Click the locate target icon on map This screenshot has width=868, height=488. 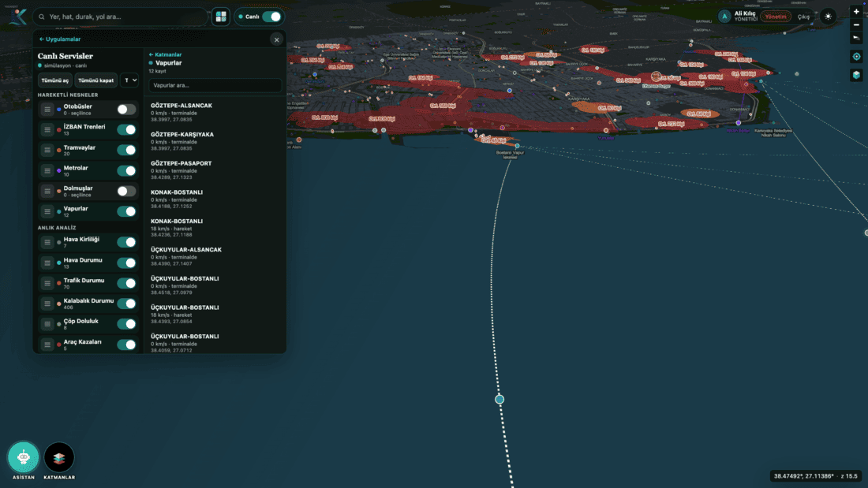click(856, 57)
